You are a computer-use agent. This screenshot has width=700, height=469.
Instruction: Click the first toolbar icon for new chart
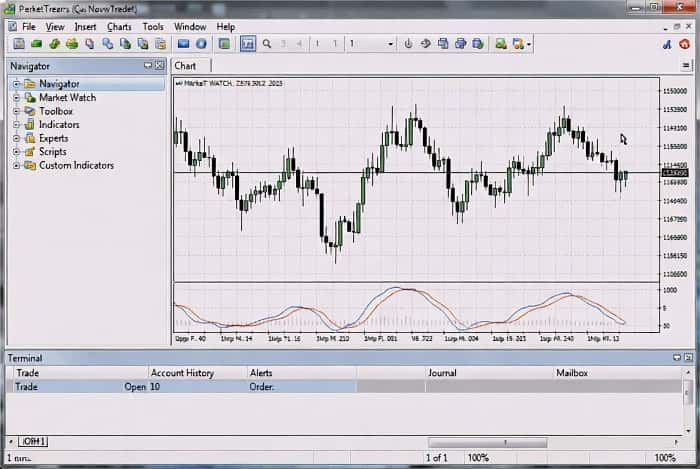(x=19, y=44)
